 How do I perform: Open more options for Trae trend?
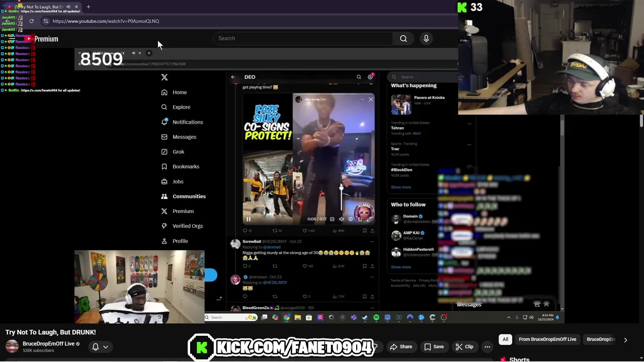click(x=469, y=145)
